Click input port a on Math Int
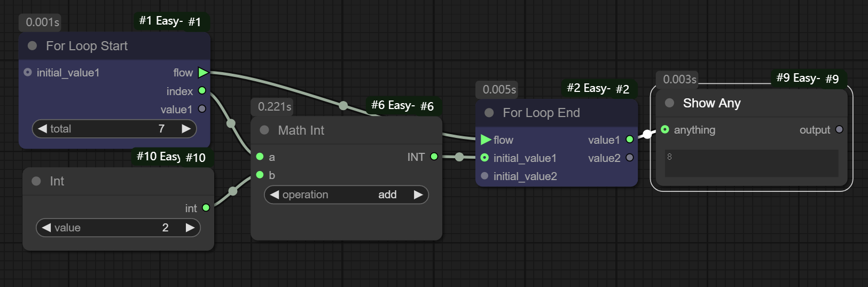The height and width of the screenshot is (287, 868). point(260,157)
